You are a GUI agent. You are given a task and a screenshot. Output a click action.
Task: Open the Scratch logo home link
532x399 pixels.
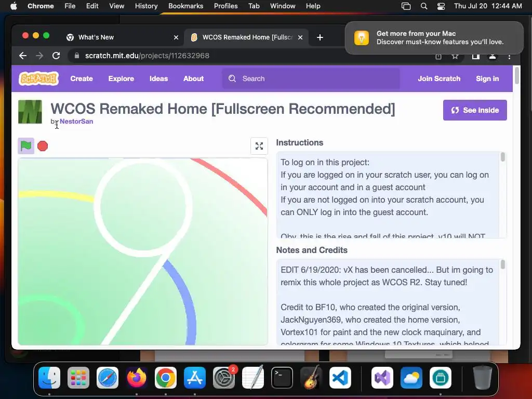click(38, 78)
